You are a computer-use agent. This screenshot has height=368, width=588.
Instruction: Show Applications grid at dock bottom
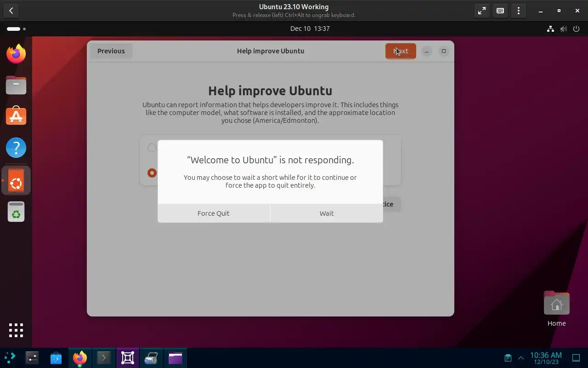coord(16,330)
